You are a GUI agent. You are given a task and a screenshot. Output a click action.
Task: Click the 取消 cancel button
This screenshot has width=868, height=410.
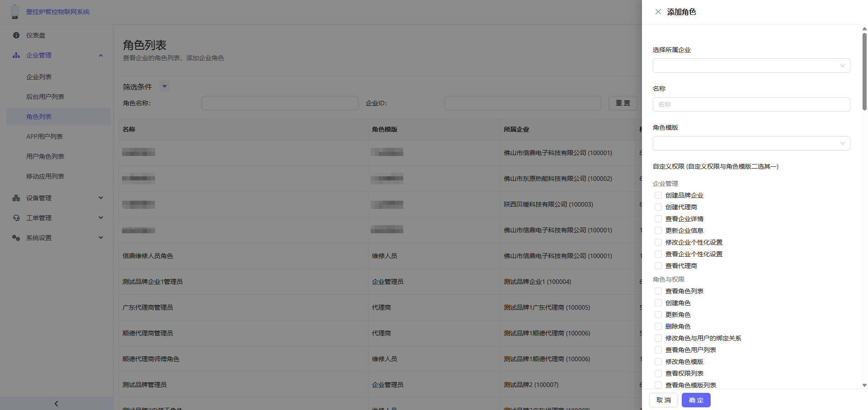(663, 400)
